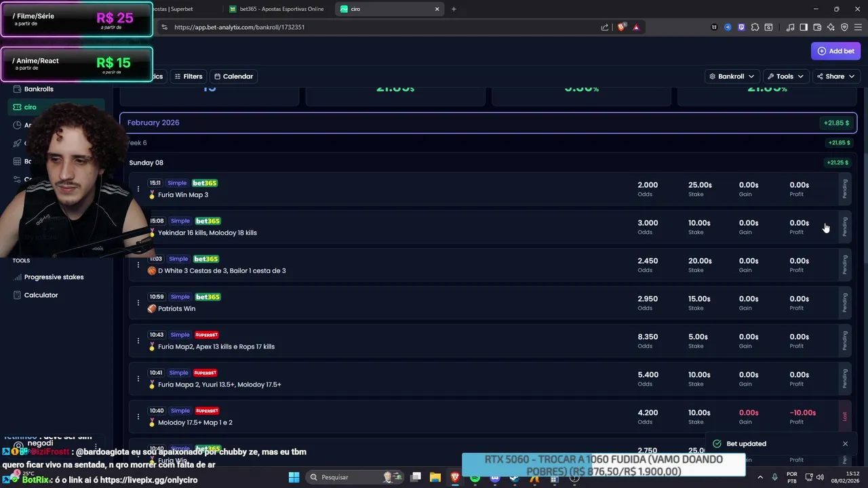Screen dimensions: 868x488
Task: Open the Bankroll dropdown
Action: coord(732,77)
